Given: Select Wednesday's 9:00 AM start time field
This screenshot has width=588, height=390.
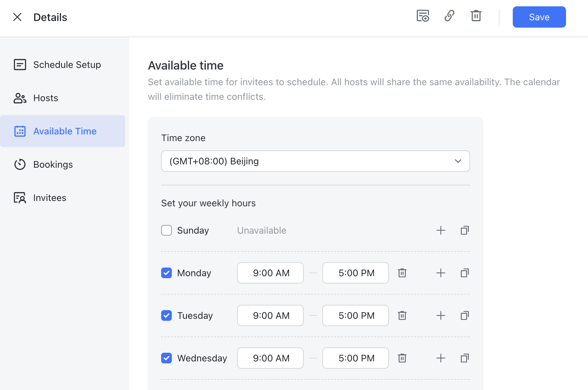Looking at the screenshot, I should [x=270, y=358].
